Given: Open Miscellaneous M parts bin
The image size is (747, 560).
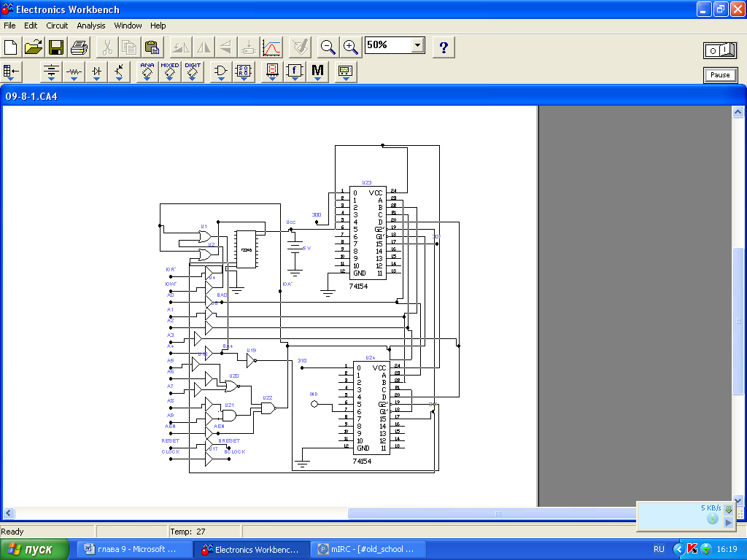Looking at the screenshot, I should (x=317, y=71).
